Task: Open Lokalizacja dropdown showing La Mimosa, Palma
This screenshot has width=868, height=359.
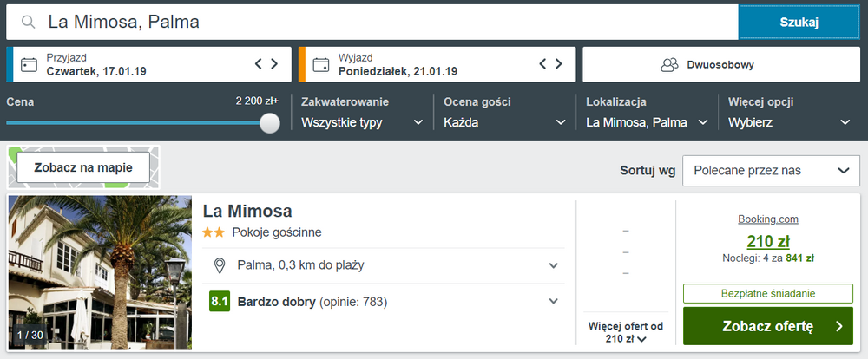Action: 648,122
